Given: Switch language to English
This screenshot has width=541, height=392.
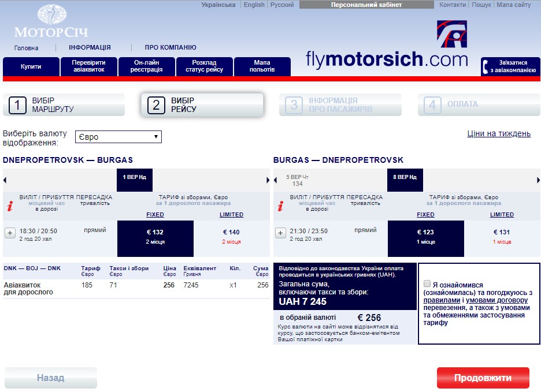Looking at the screenshot, I should (254, 5).
